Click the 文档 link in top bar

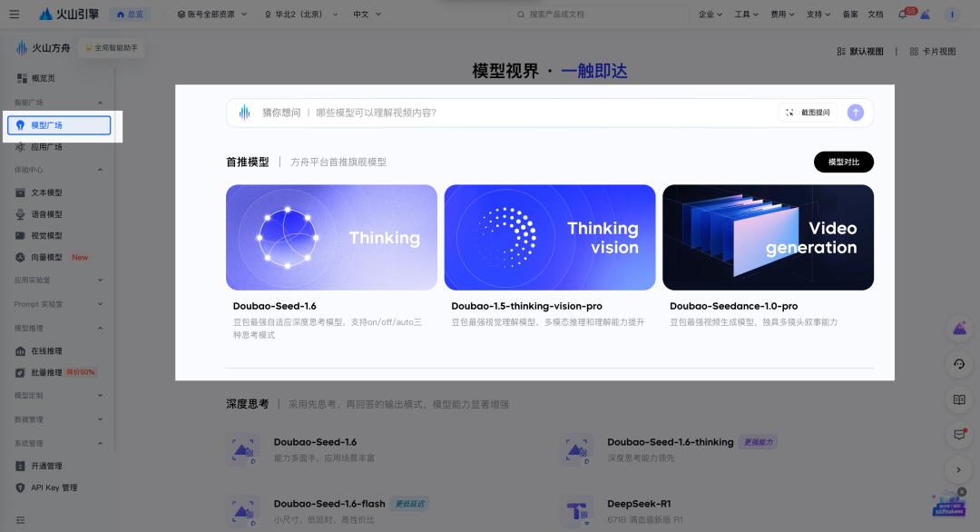[x=876, y=15]
